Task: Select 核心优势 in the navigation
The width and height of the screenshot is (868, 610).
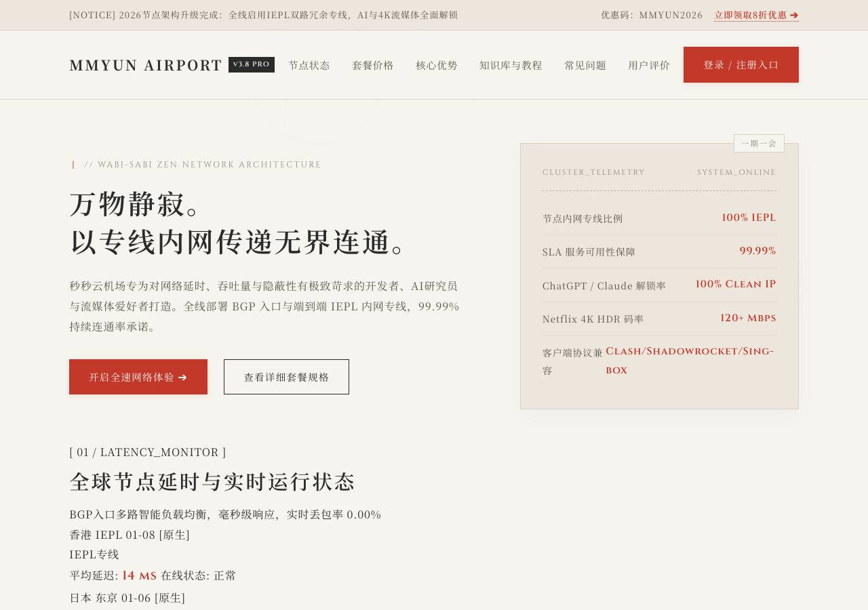Action: (437, 65)
